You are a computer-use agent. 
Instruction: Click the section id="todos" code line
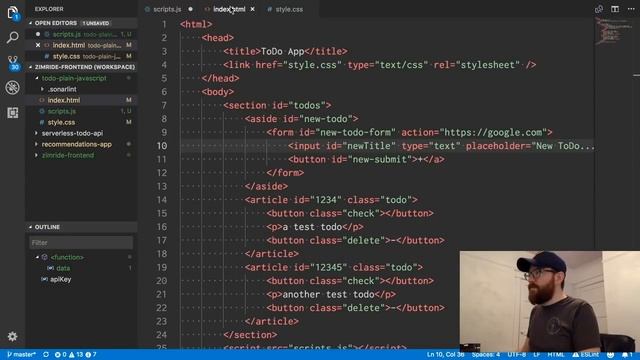tap(277, 105)
